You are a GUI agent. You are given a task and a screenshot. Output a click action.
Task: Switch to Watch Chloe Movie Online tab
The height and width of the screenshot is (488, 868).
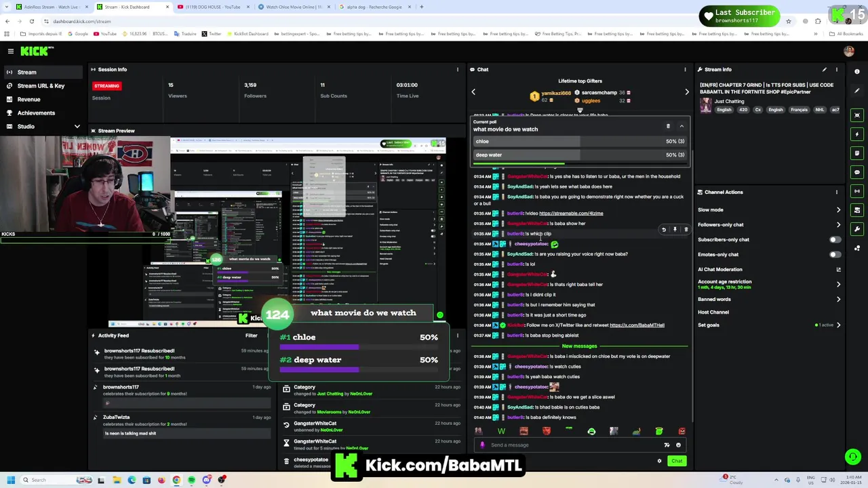click(x=293, y=7)
